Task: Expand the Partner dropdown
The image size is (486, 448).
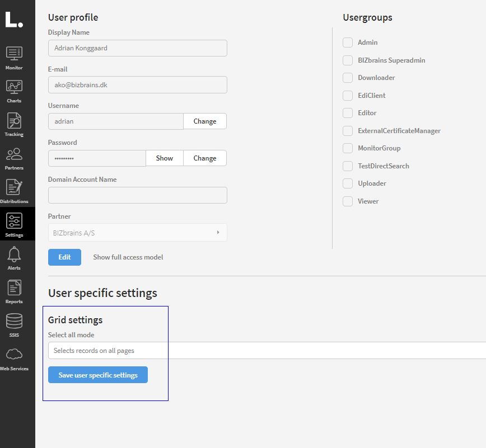Action: coord(137,232)
